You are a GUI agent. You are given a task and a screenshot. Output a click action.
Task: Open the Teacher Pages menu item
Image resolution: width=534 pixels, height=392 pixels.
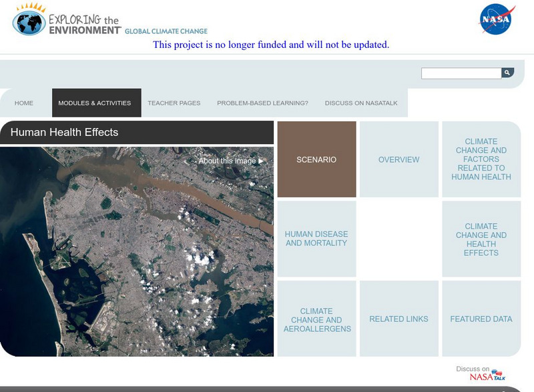(x=174, y=103)
